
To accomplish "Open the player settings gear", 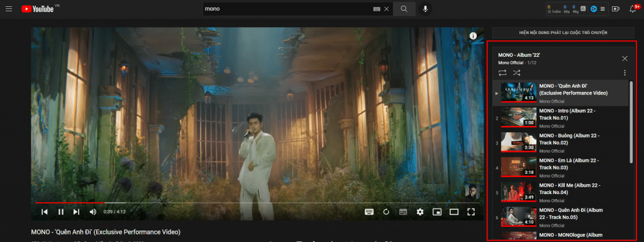I will tap(419, 212).
